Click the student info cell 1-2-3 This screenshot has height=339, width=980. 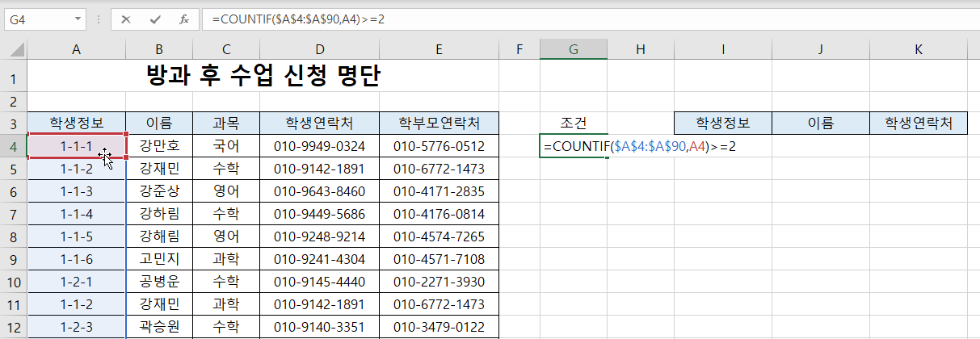[x=76, y=327]
